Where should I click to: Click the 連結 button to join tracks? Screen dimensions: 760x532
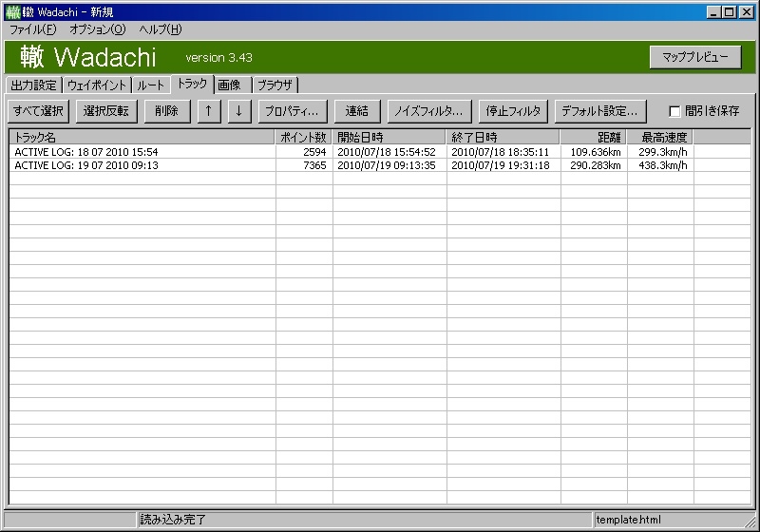pyautogui.click(x=357, y=111)
